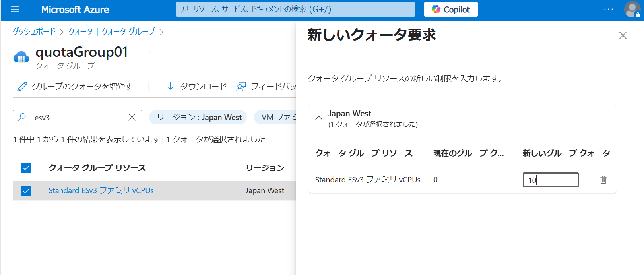Click the 現在のグループ ク... column header in the panel
The width and height of the screenshot is (644, 275).
468,153
